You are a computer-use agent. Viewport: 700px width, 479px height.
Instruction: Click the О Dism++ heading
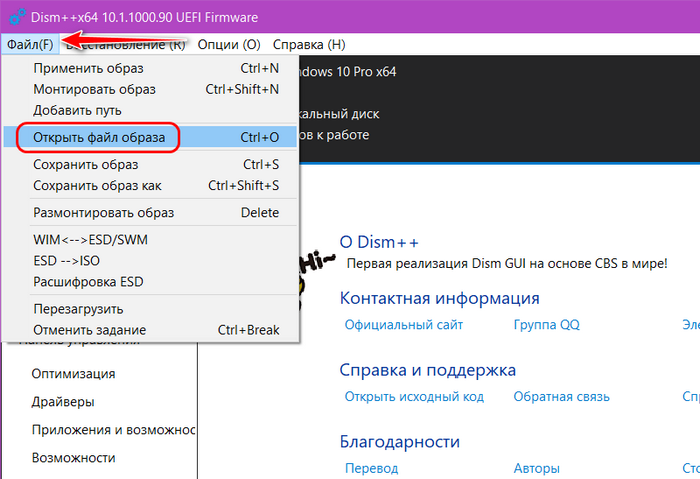pos(379,242)
